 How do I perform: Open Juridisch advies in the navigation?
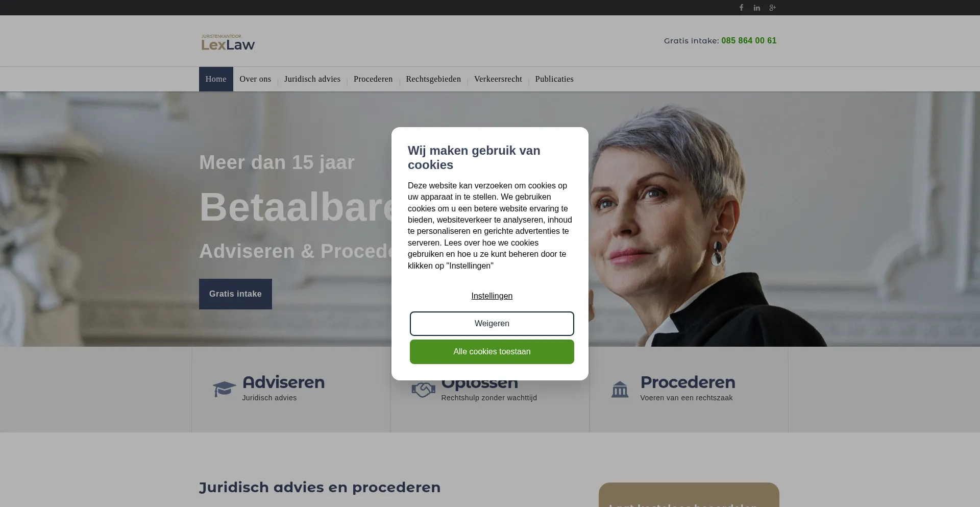(x=312, y=79)
